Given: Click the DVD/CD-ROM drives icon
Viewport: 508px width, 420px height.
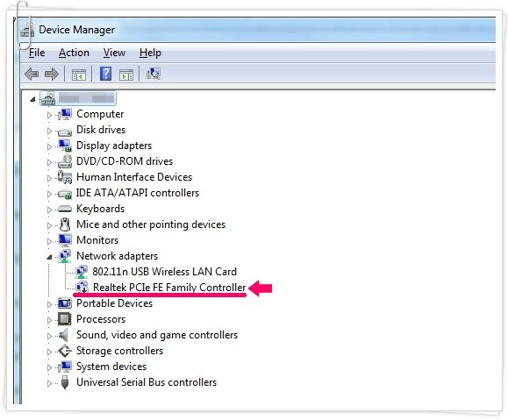Looking at the screenshot, I should pos(65,161).
